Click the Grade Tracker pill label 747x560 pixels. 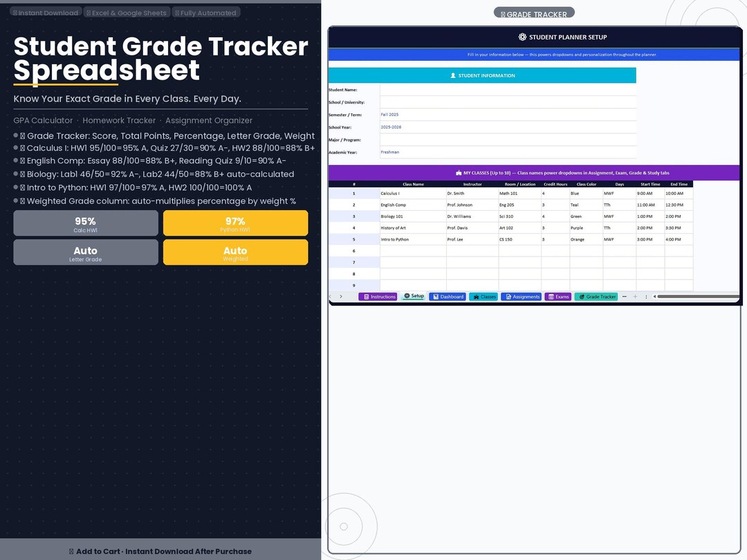[x=534, y=14]
